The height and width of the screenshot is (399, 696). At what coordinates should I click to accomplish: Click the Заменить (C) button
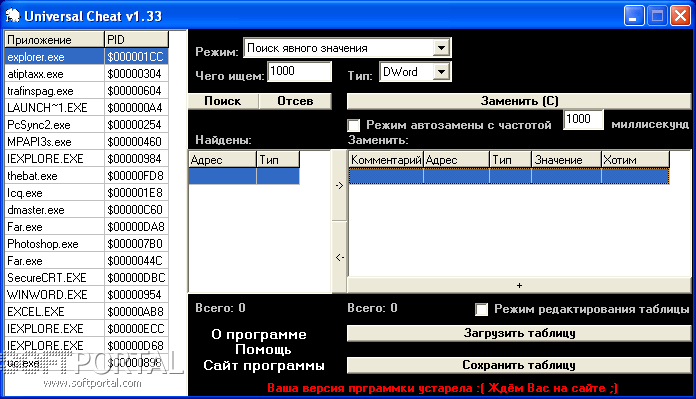[519, 101]
